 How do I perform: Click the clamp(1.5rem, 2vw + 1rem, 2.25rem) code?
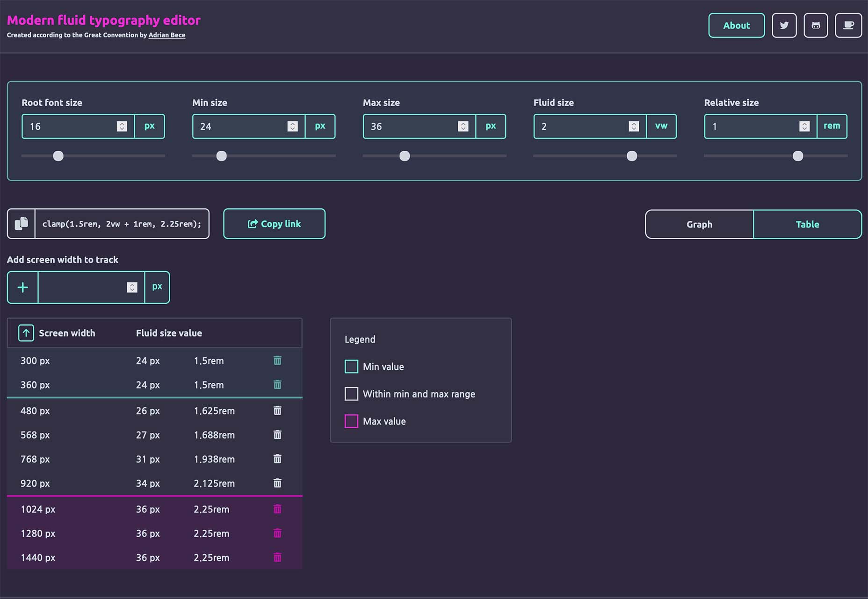point(122,224)
